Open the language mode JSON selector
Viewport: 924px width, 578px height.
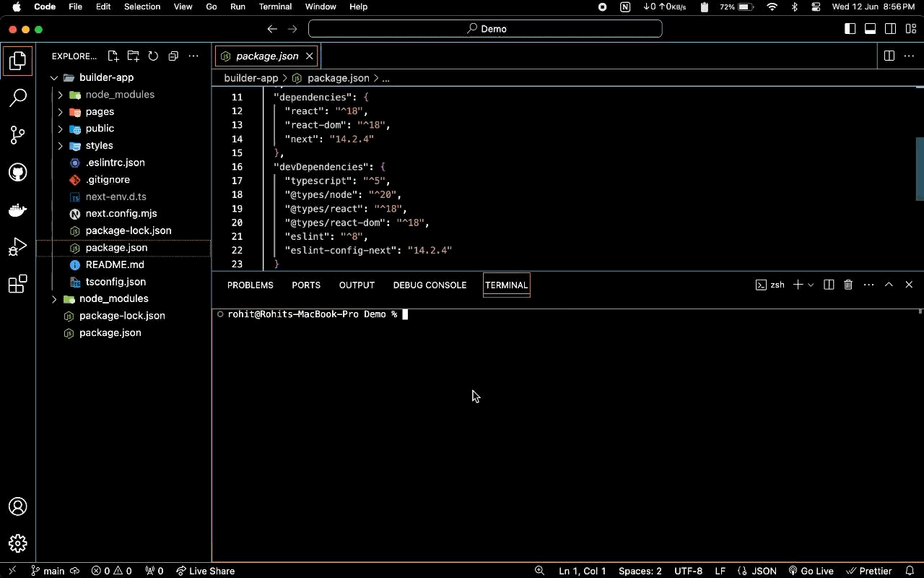pos(764,571)
